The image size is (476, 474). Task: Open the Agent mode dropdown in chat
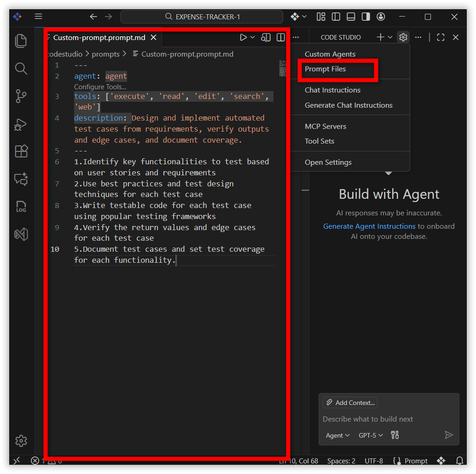tap(337, 435)
